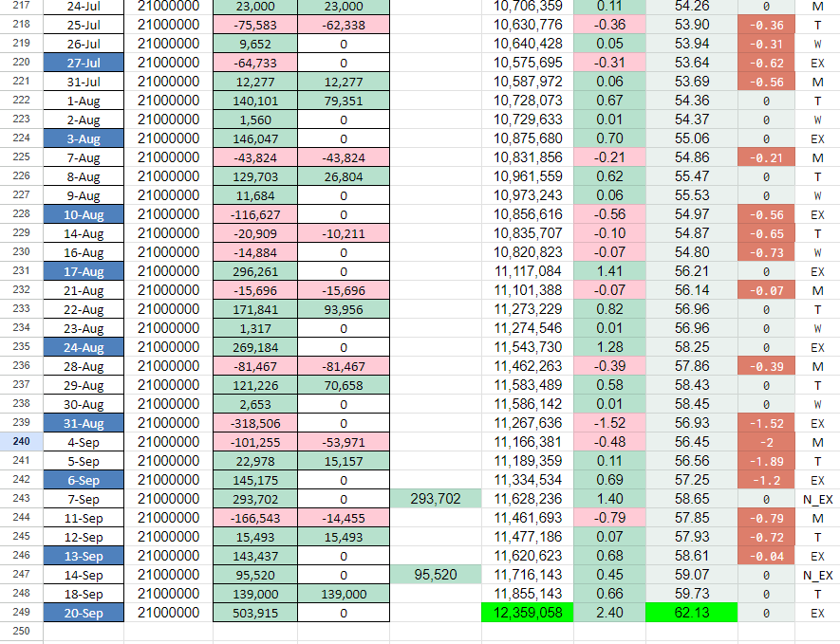Click cell with value 503,915
This screenshot has width=840, height=644.
[255, 613]
